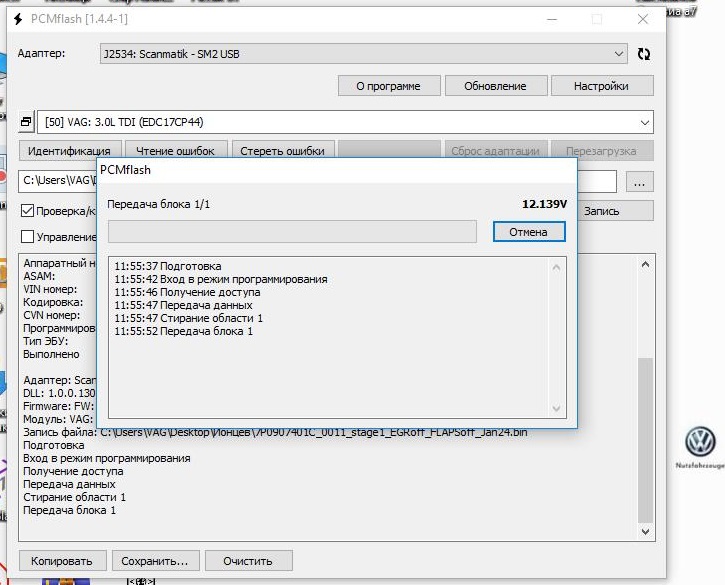Screen dimensions: 725x585
Task: Click the 'Передача блока 1/1' status label
Action: tap(159, 204)
